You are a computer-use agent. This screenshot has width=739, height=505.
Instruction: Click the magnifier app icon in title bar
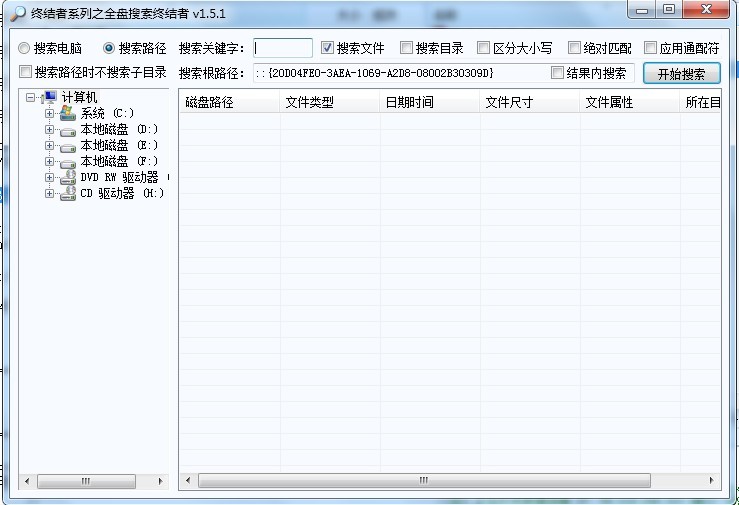coord(16,11)
